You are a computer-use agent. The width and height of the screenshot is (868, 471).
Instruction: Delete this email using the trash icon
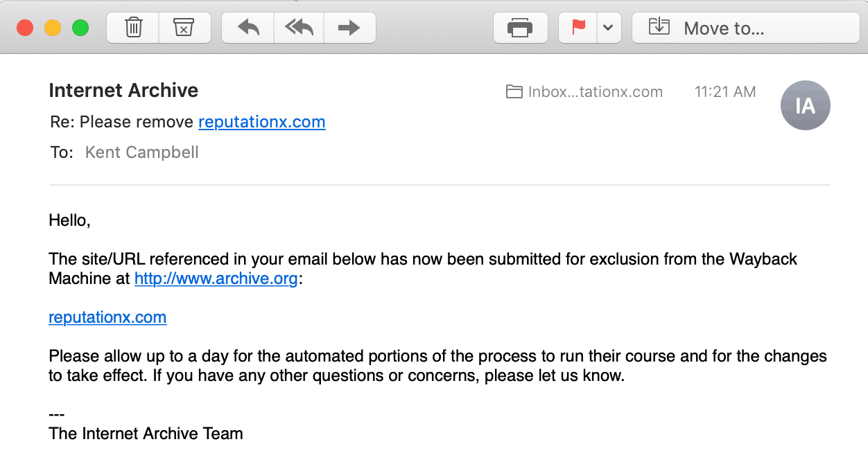coord(132,27)
